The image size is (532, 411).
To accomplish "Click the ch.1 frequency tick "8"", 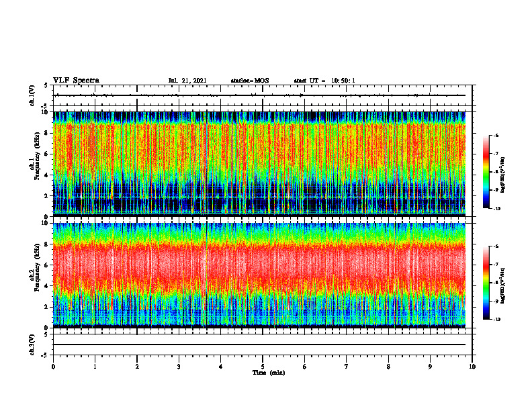I will 47,133.
